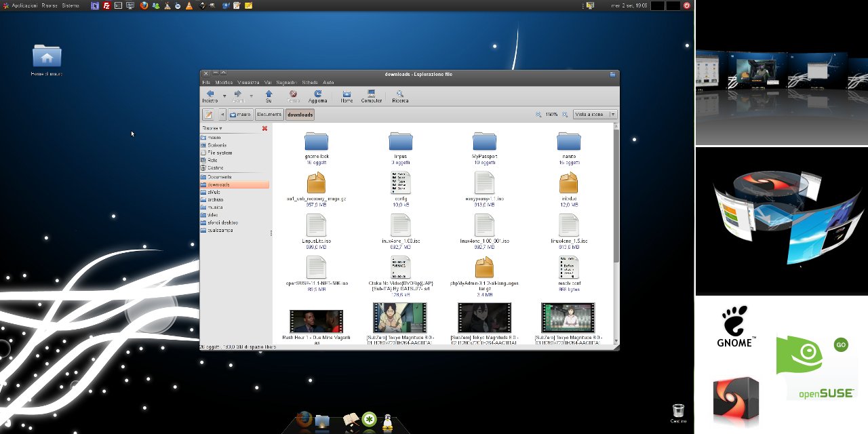The height and width of the screenshot is (434, 868).
Task: Zoom out with the minus magnifier
Action: [x=538, y=115]
